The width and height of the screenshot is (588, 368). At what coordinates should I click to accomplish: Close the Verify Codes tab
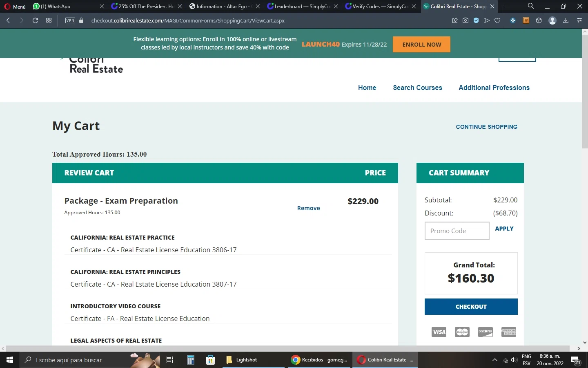pos(414,6)
